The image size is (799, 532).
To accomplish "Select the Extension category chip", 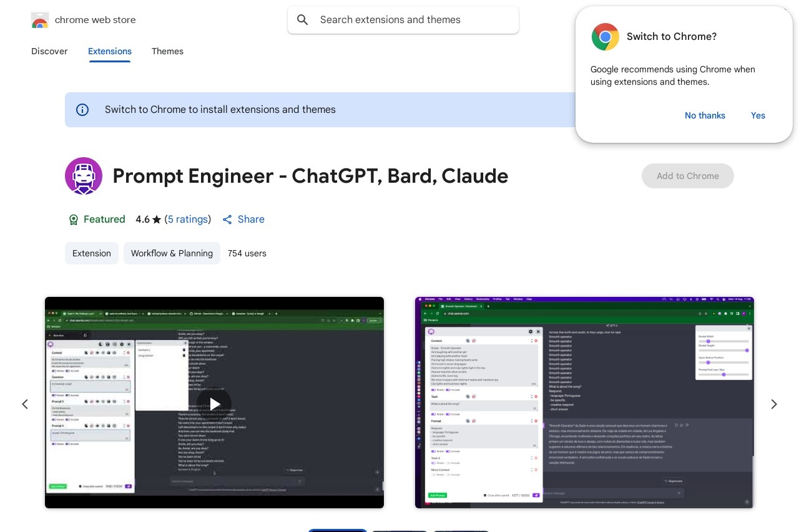I will [92, 253].
